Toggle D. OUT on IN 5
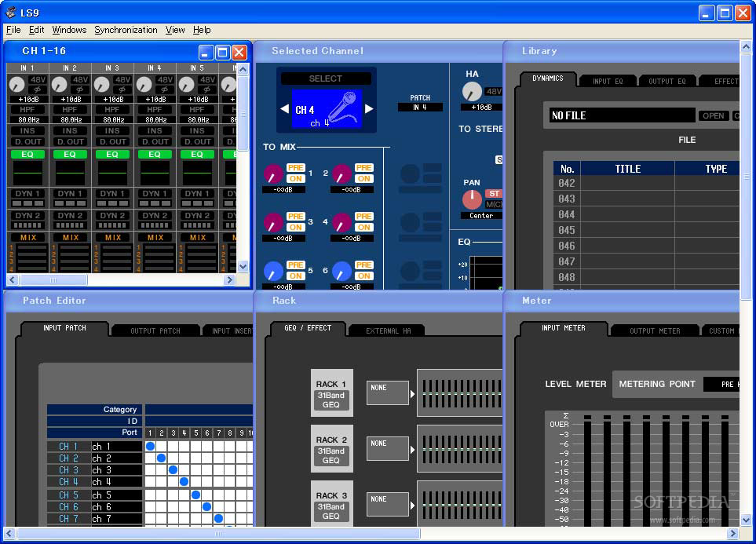This screenshot has height=544, width=756. tap(197, 142)
